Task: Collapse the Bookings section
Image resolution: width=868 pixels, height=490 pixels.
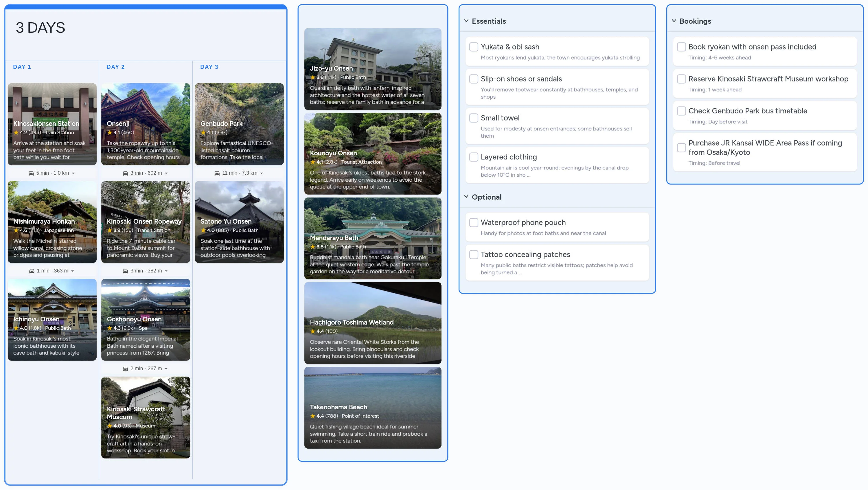Action: click(674, 21)
